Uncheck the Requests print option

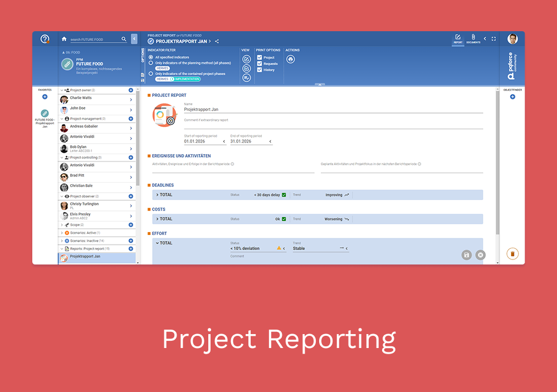260,63
